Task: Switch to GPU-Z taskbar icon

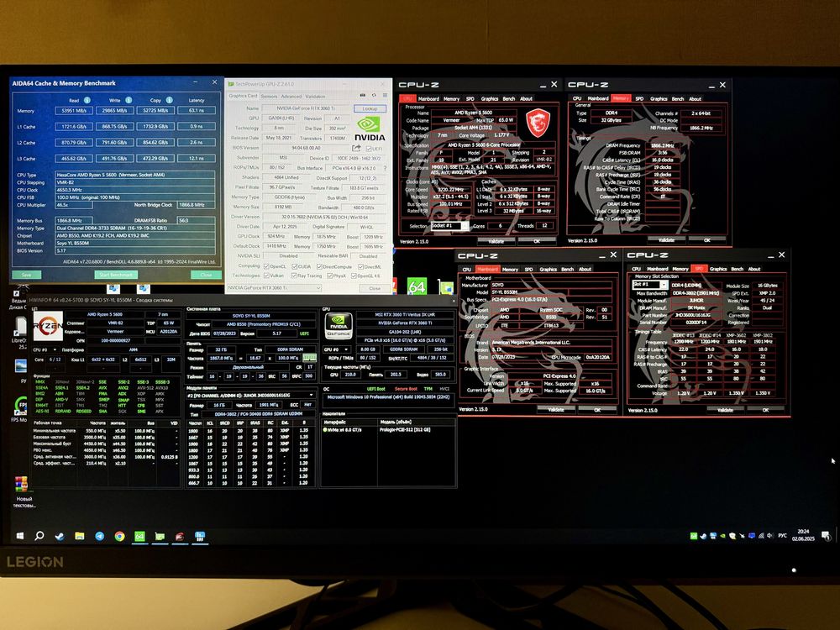Action: point(160,536)
